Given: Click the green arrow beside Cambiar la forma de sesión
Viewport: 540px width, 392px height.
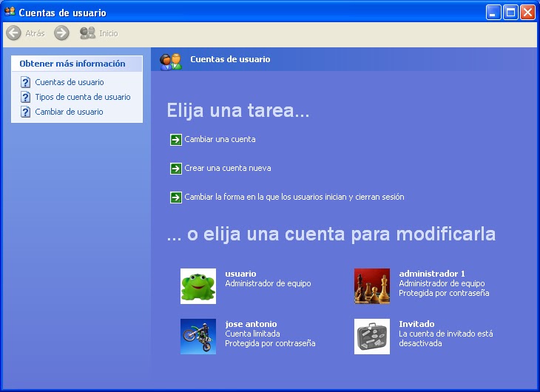Looking at the screenshot, I should click(x=175, y=197).
